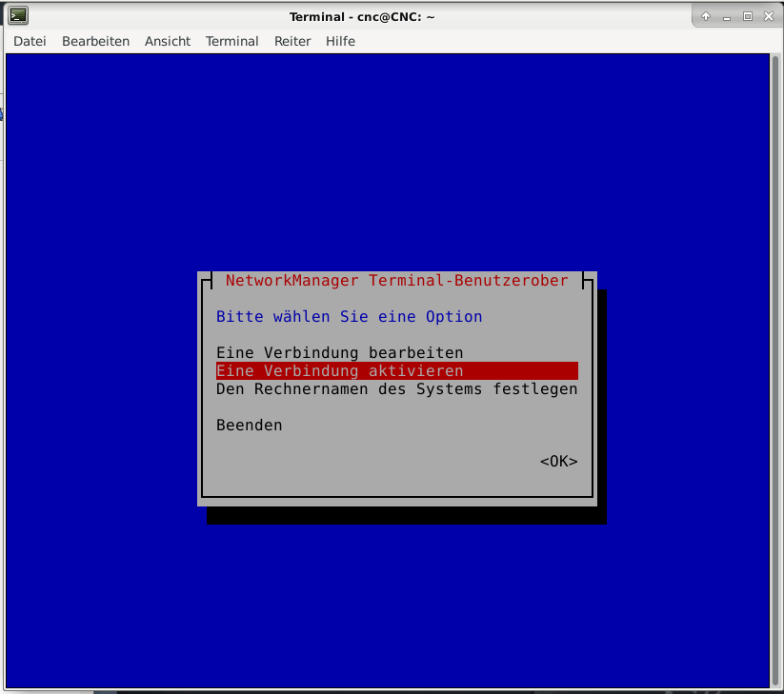Screen dimensions: 784x694
Task: Minimize the Terminal window
Action: (727, 17)
